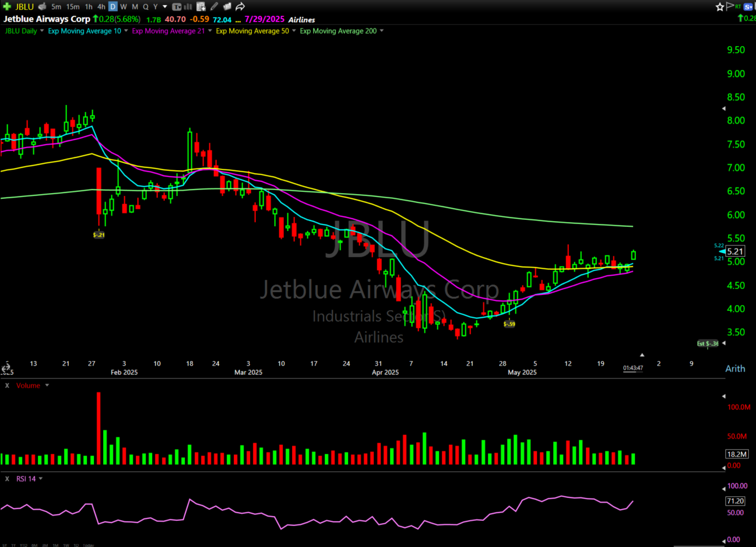
Task: Click the Airlines industry label
Action: 301,19
